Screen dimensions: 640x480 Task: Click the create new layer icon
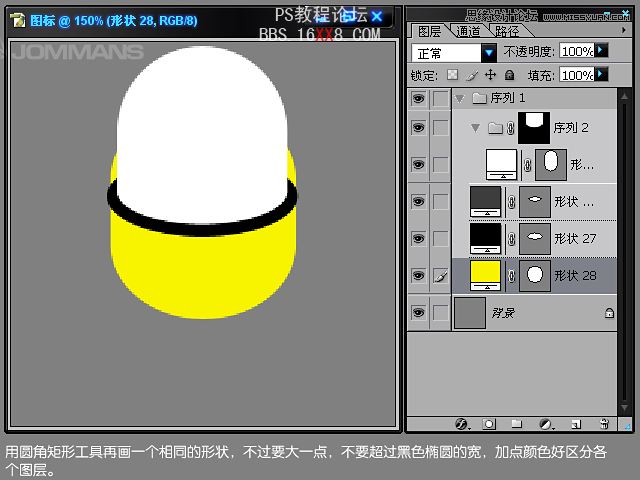575,424
